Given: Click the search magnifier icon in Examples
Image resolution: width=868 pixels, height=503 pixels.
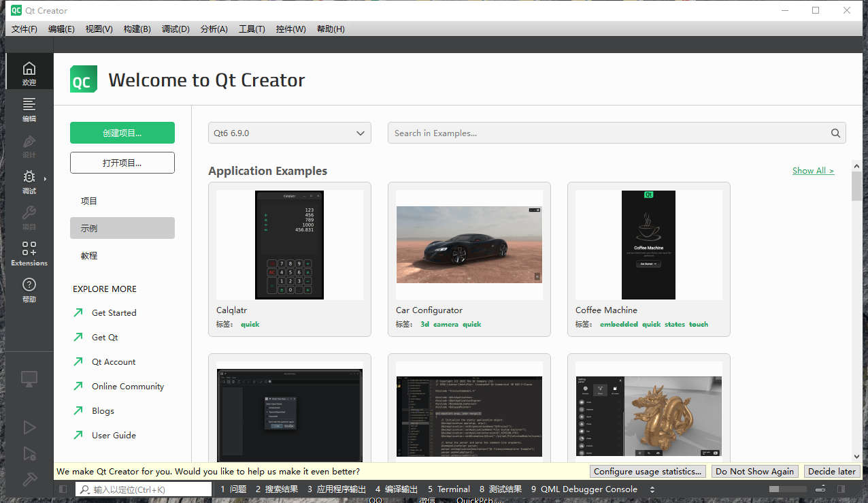Looking at the screenshot, I should tap(835, 133).
